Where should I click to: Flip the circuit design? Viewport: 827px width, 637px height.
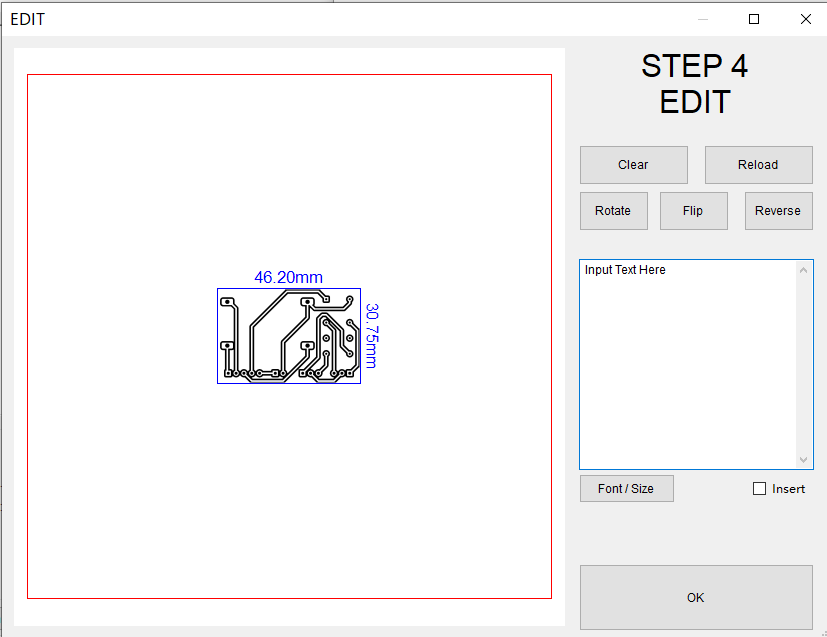pos(694,211)
